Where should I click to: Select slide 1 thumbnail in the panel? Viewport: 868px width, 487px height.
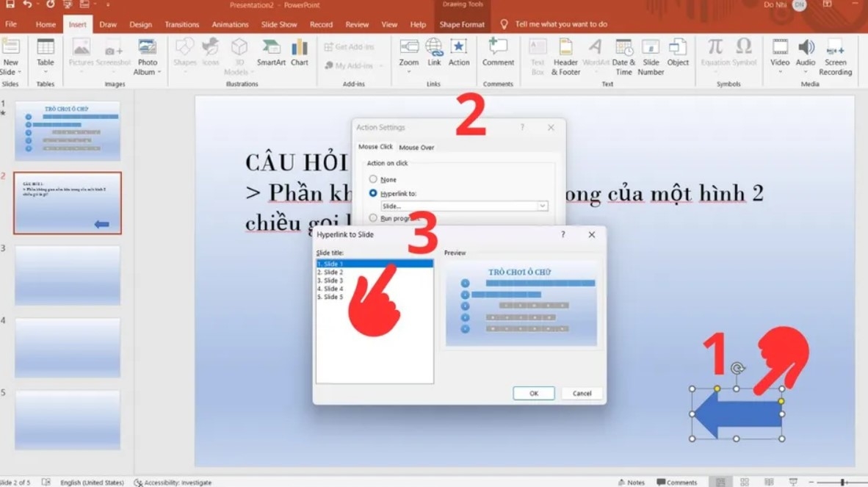pos(68,131)
